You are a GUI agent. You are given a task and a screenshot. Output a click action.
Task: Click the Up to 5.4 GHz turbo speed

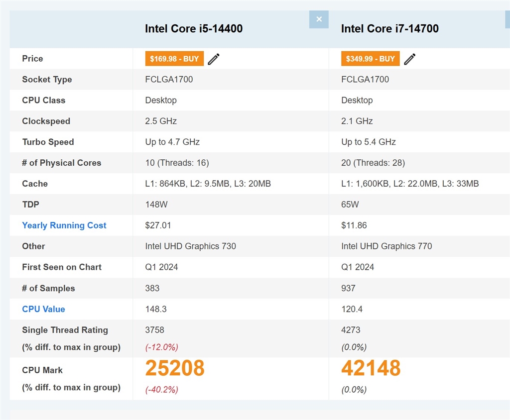click(369, 142)
